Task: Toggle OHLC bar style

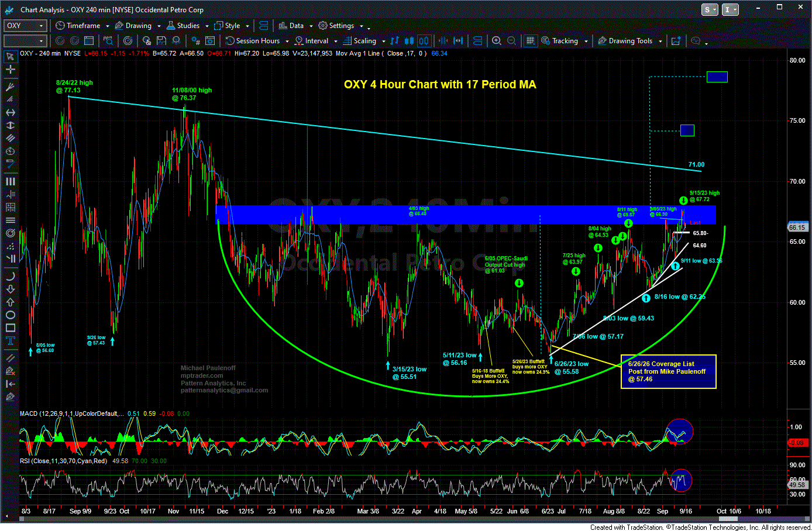Action: (x=395, y=41)
